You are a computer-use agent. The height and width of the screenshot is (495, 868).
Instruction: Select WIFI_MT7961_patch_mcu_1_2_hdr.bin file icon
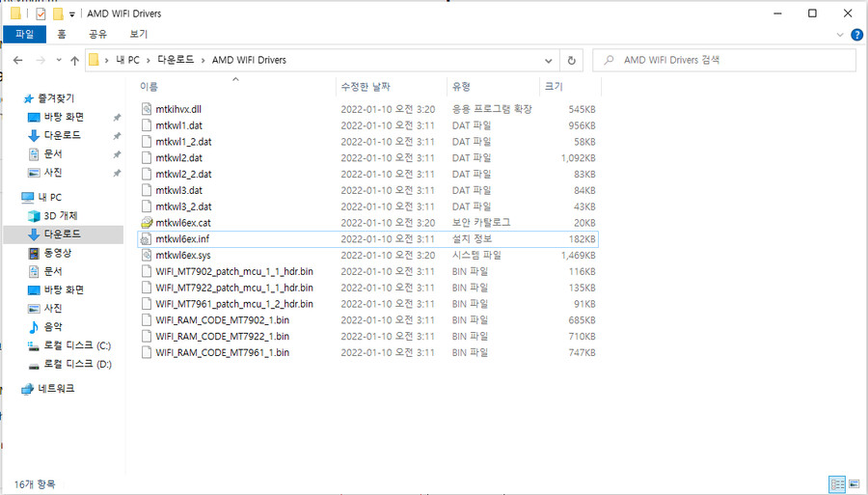point(147,304)
